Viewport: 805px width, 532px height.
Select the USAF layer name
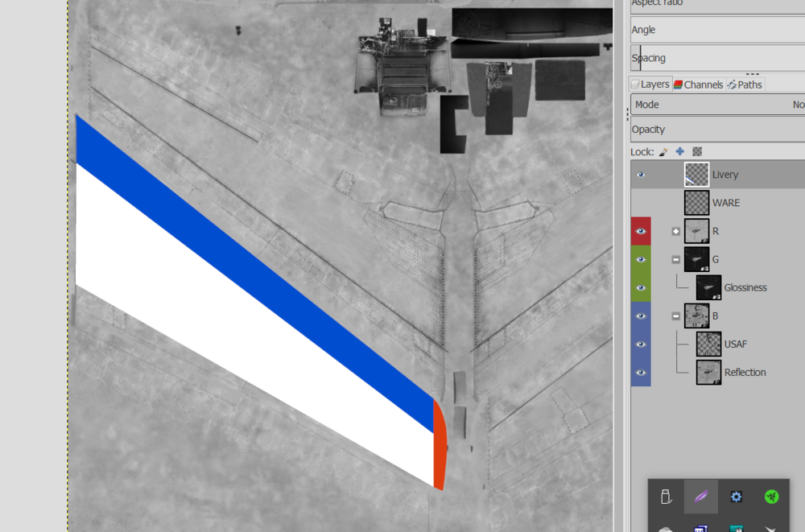pos(735,344)
